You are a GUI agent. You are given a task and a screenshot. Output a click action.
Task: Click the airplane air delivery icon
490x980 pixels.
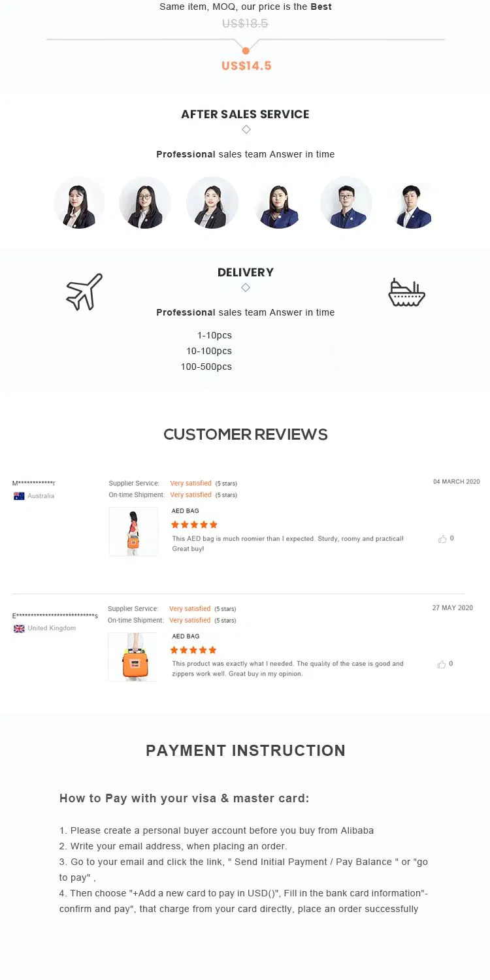tap(84, 291)
